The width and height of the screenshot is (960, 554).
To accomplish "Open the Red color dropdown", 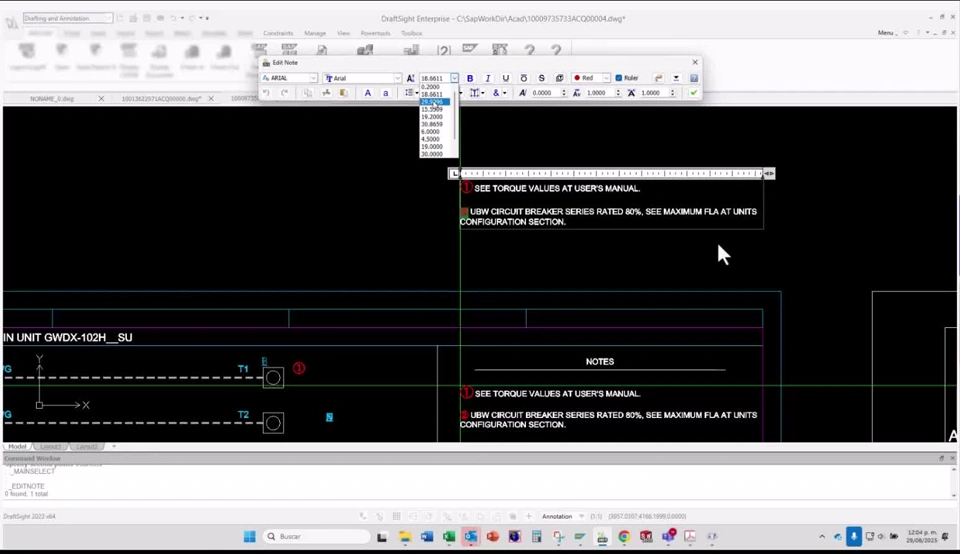I will 606,78.
